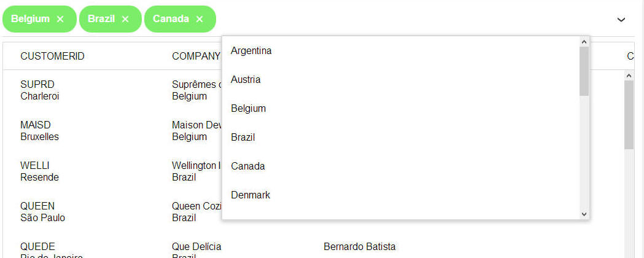Select Austria from the country list

[401, 80]
